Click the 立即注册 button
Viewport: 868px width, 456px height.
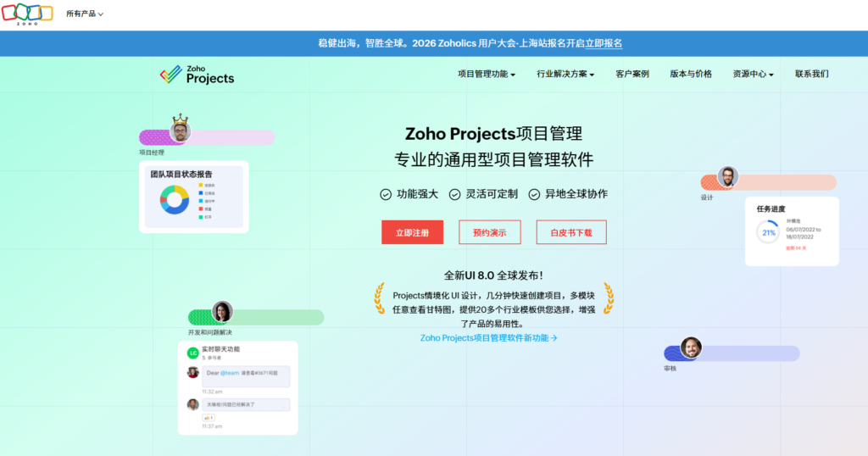pos(413,232)
